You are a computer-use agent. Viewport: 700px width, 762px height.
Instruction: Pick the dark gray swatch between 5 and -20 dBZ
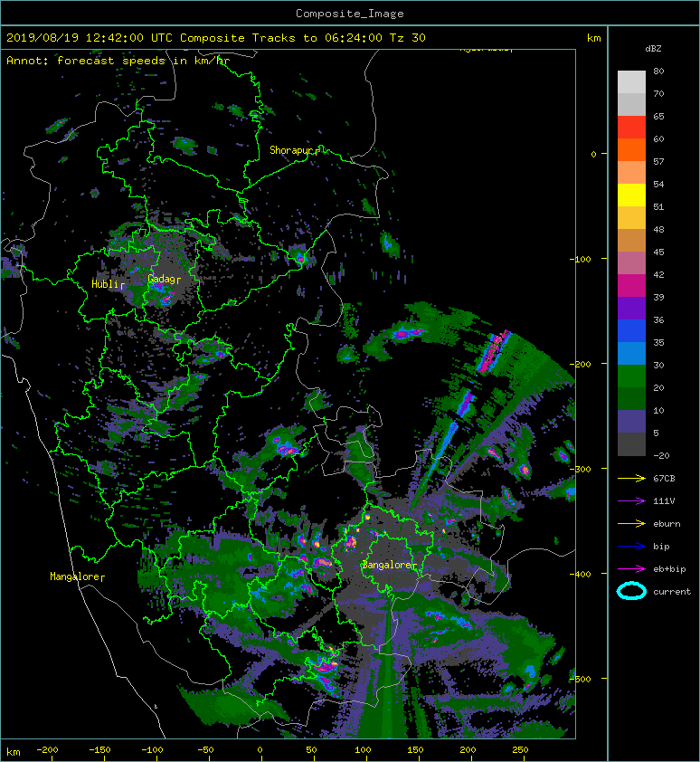point(631,443)
